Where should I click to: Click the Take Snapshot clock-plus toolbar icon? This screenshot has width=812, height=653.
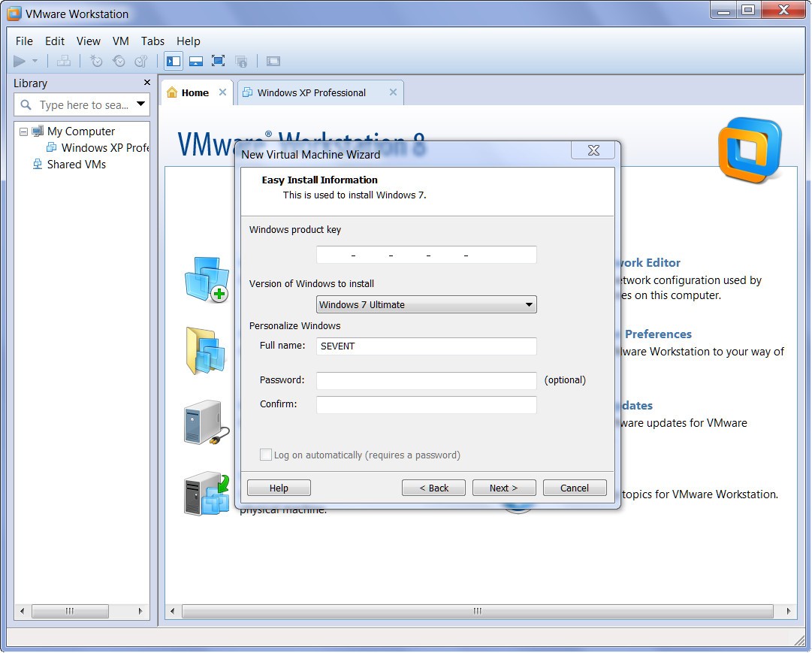tap(96, 61)
